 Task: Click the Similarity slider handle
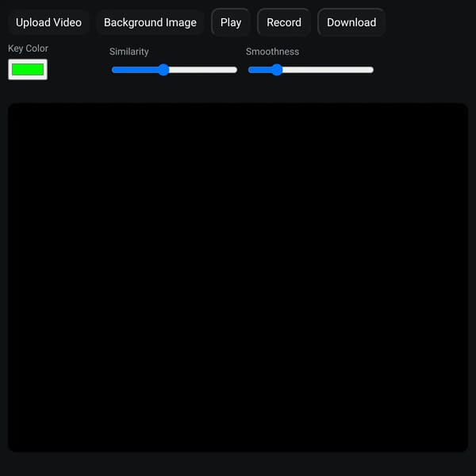(x=163, y=70)
